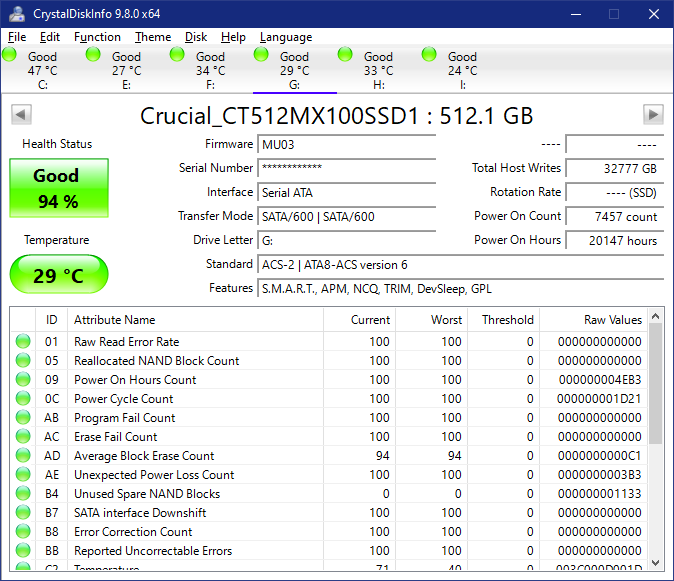Viewport: 674px width, 581px height.
Task: Click raw value 000000004EB3
Action: (x=600, y=379)
